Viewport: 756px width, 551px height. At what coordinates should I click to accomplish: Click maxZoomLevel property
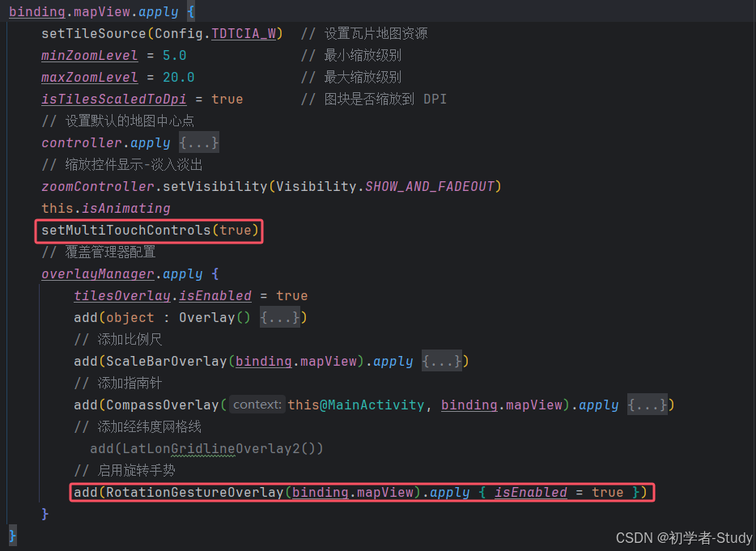[90, 77]
